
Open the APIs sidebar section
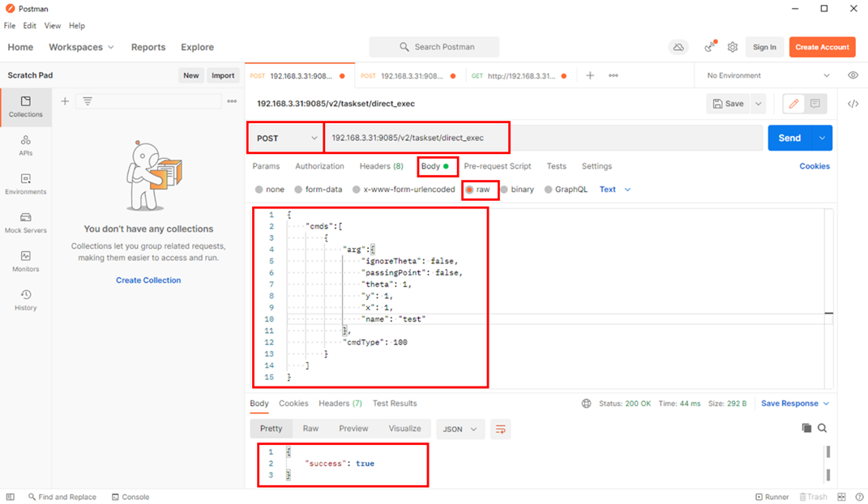tap(26, 145)
